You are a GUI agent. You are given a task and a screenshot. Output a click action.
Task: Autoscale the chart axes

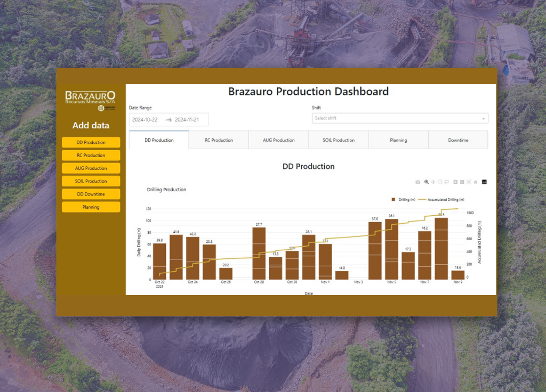point(469,182)
